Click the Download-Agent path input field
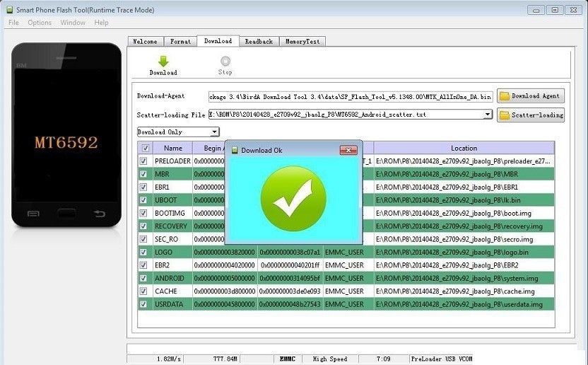Image resolution: width=588 pixels, height=365 pixels. 350,96
